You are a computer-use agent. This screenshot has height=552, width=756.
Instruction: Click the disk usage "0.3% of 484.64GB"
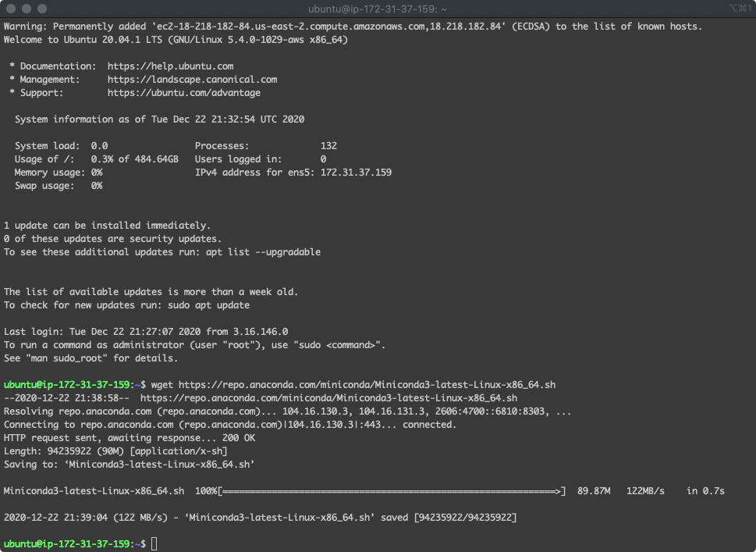click(x=134, y=159)
